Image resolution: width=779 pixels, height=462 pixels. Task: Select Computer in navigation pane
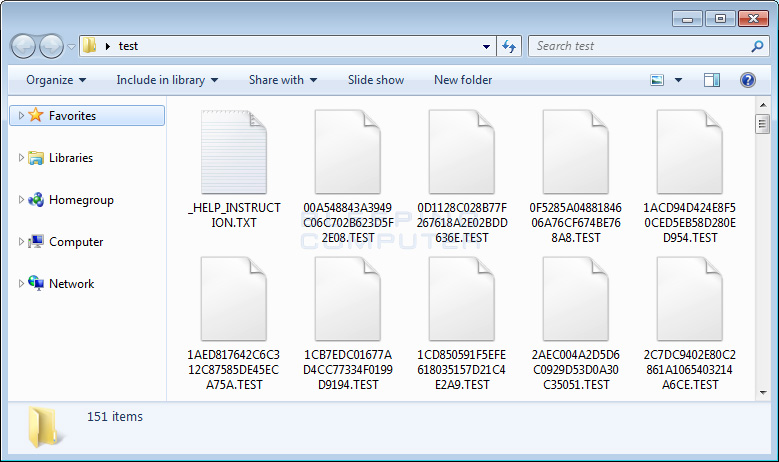pyautogui.click(x=76, y=242)
